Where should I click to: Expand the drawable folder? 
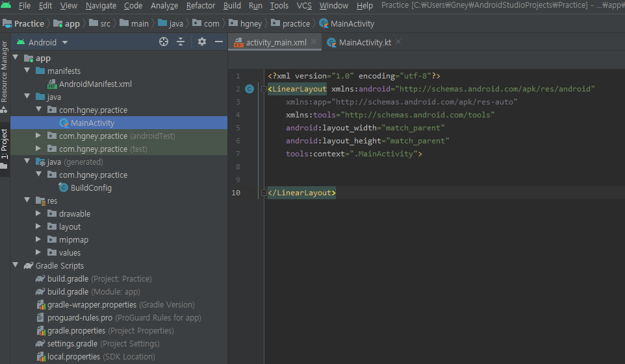click(x=38, y=213)
